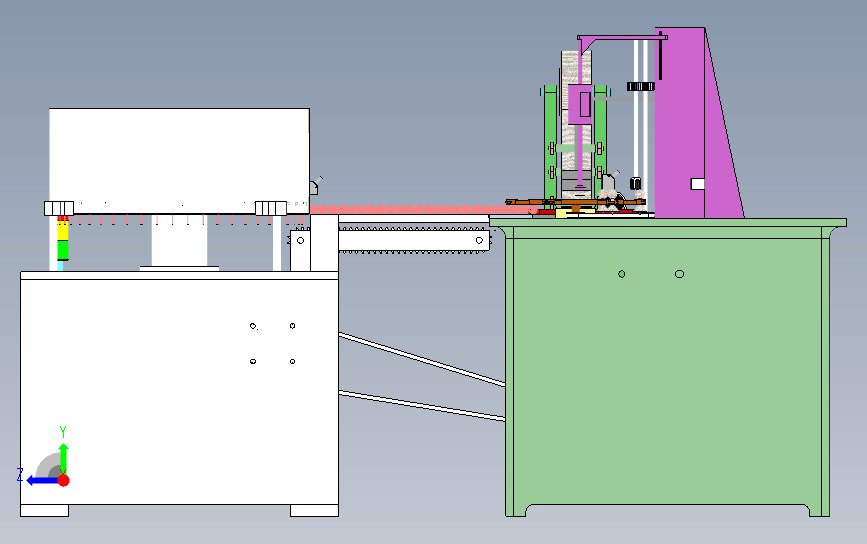This screenshot has height=544, width=867.
Task: Select the white square on purple column
Action: click(697, 184)
